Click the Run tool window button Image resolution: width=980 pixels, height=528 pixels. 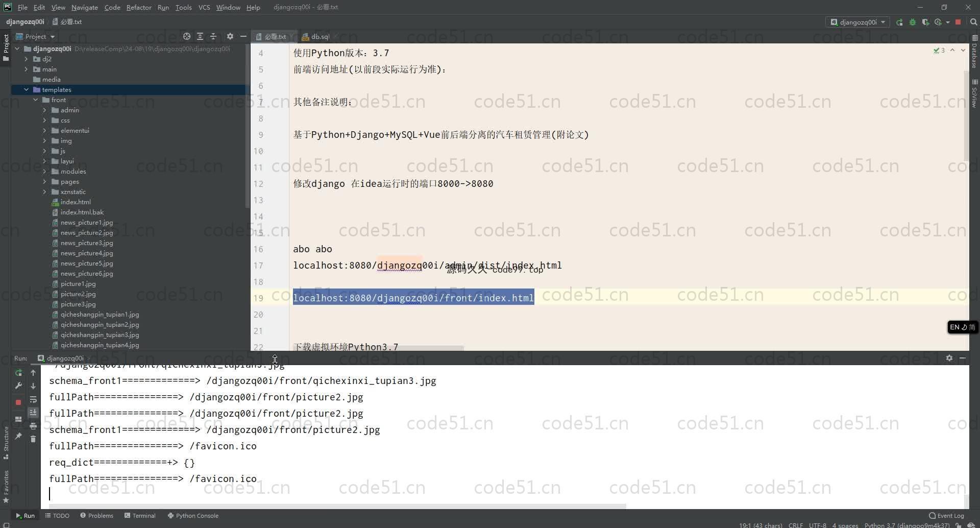pyautogui.click(x=25, y=515)
